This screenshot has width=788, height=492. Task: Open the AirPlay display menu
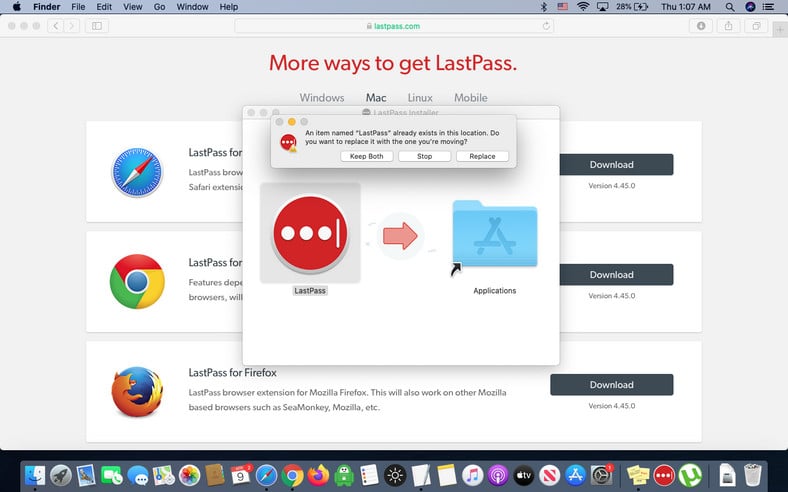(602, 7)
